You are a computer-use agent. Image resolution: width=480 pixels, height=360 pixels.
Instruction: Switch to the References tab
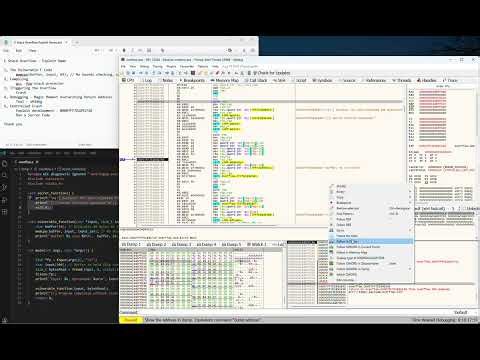click(373, 80)
